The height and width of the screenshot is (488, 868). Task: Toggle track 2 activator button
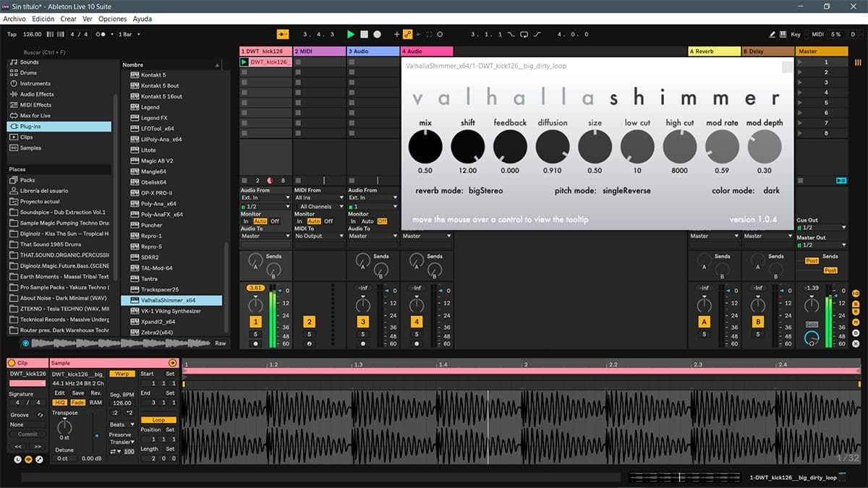(x=309, y=322)
